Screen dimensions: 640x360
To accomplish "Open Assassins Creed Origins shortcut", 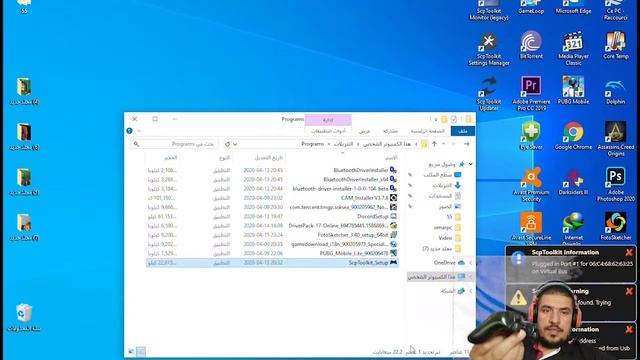I will tap(616, 138).
